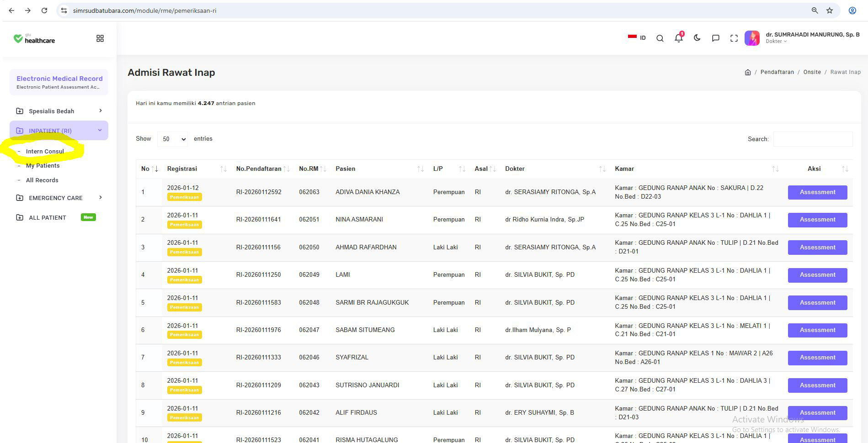868x443 pixels.
Task: Click browser back arrow
Action: point(11,11)
